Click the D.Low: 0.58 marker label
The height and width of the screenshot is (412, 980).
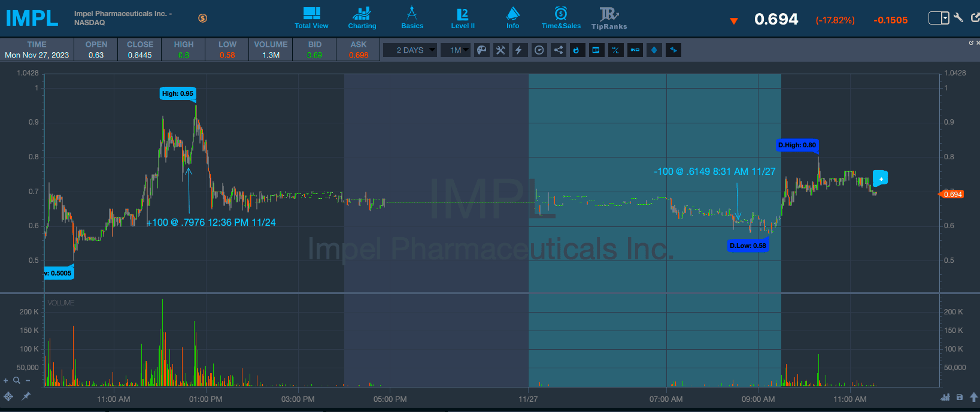pos(748,246)
